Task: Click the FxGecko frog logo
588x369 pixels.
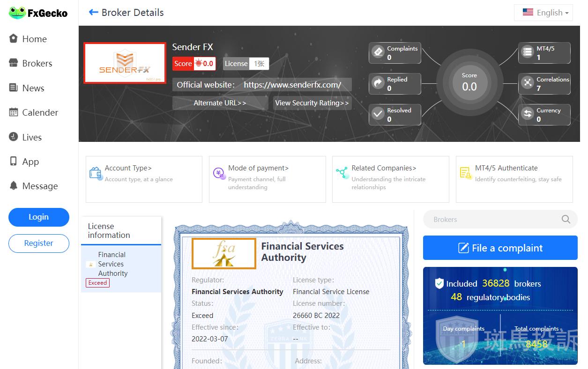Action: point(17,13)
